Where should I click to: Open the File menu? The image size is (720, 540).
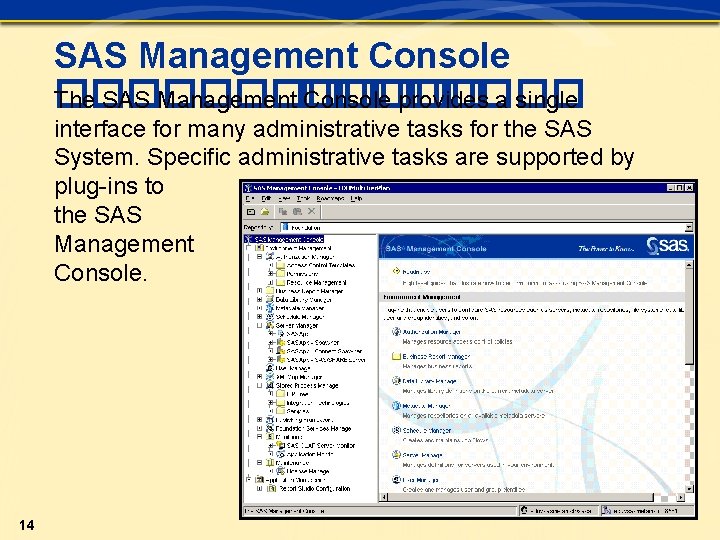point(249,198)
